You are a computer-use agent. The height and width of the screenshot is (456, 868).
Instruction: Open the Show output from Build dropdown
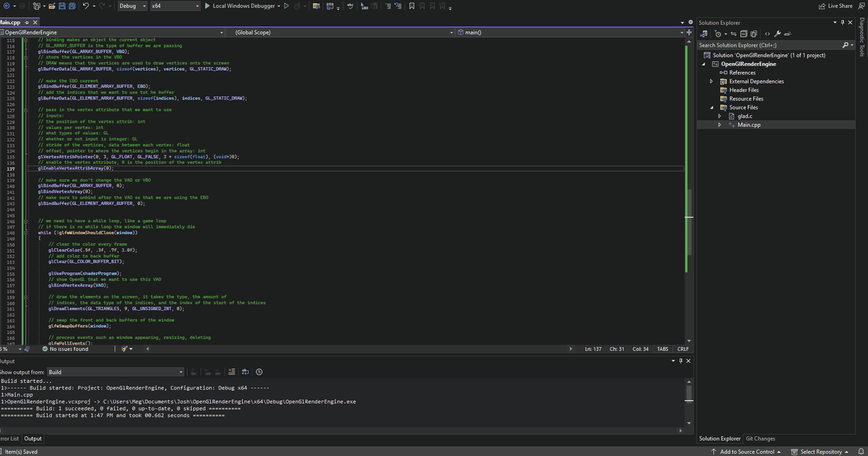pyautogui.click(x=115, y=372)
